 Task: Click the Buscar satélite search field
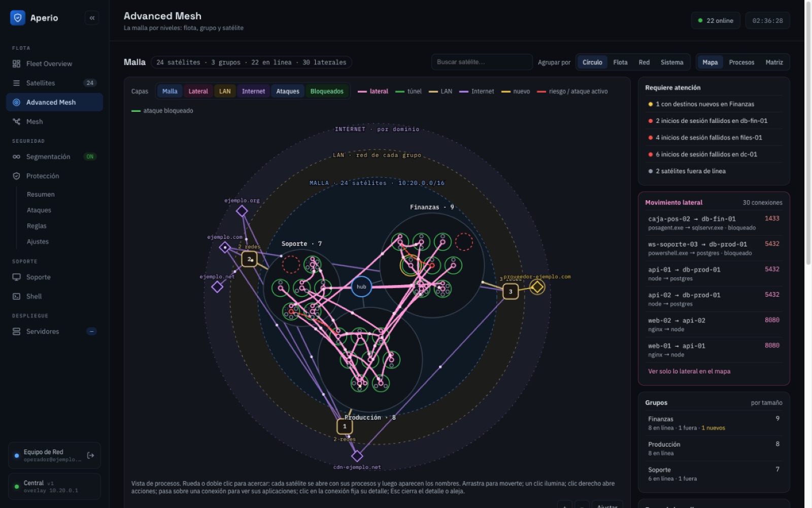[x=482, y=62]
